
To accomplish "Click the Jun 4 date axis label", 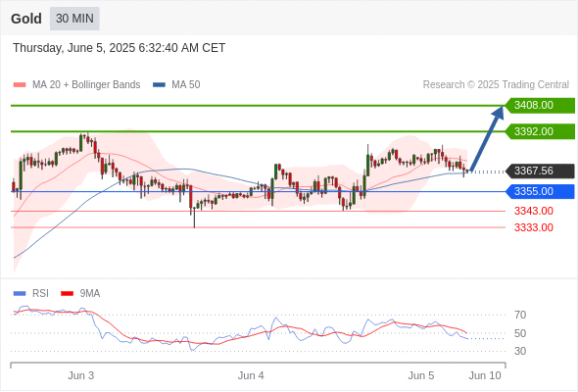I will point(251,375).
